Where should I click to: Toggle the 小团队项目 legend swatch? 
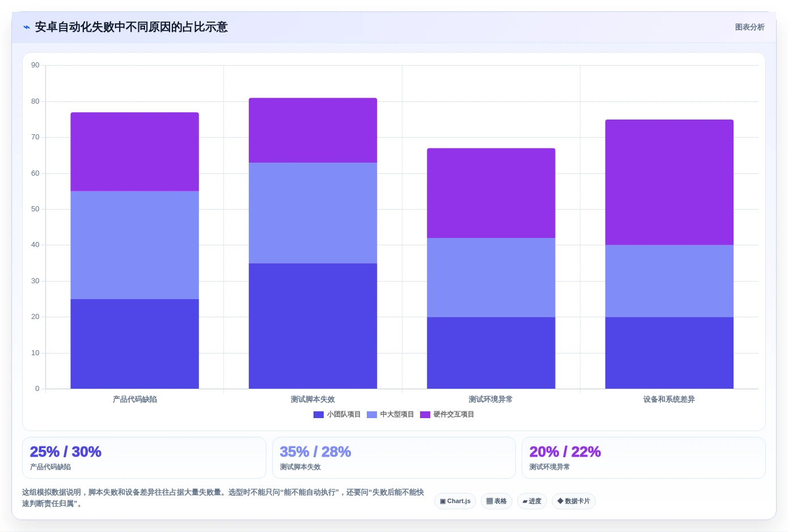tap(319, 415)
